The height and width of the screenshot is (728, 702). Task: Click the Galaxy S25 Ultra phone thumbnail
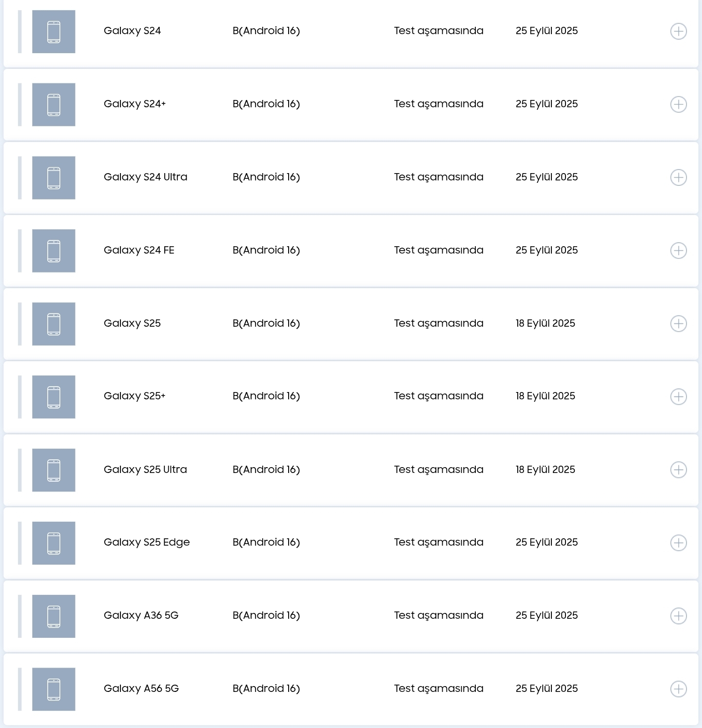pyautogui.click(x=54, y=470)
